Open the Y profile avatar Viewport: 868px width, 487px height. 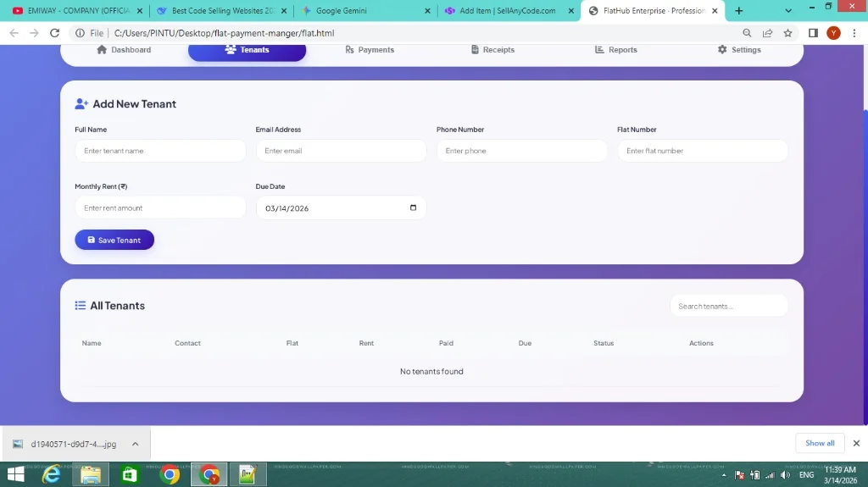point(834,33)
